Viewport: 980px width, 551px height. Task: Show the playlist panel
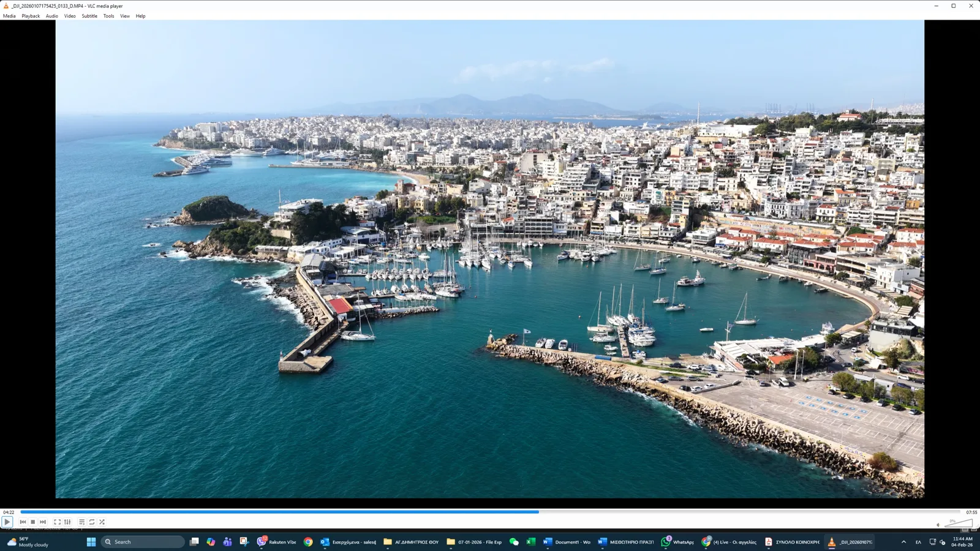pyautogui.click(x=81, y=522)
